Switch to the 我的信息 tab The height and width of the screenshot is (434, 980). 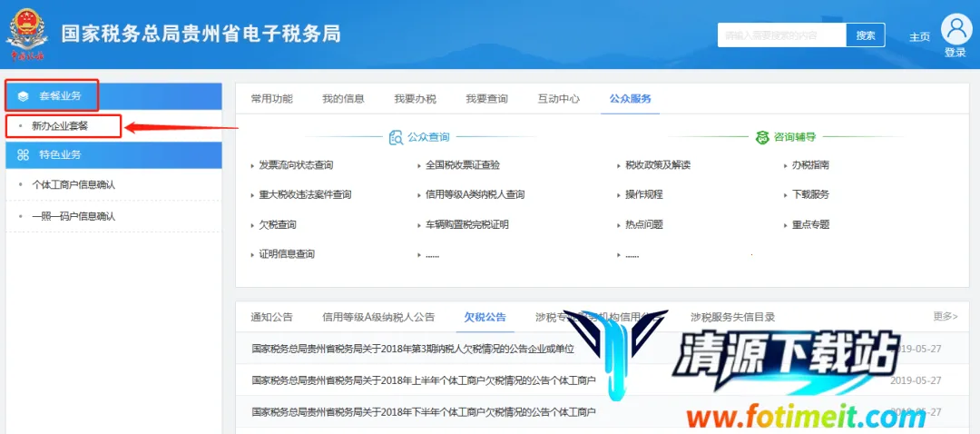click(343, 99)
